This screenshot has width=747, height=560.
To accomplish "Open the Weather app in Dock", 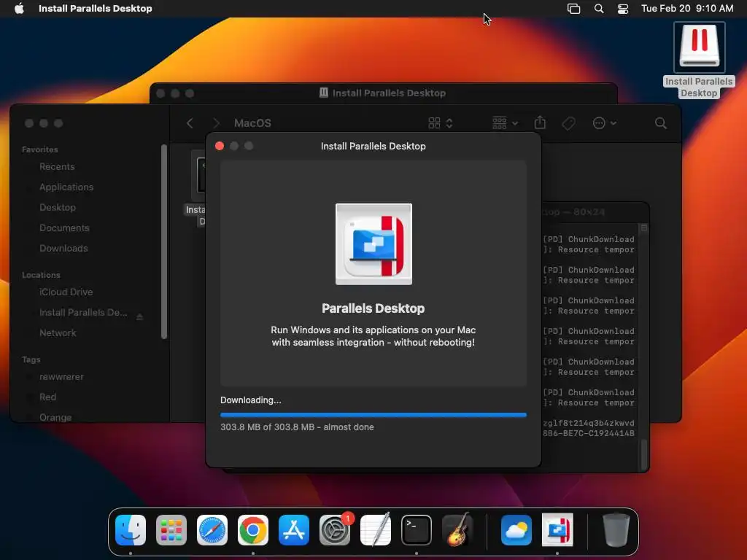I will pyautogui.click(x=516, y=529).
